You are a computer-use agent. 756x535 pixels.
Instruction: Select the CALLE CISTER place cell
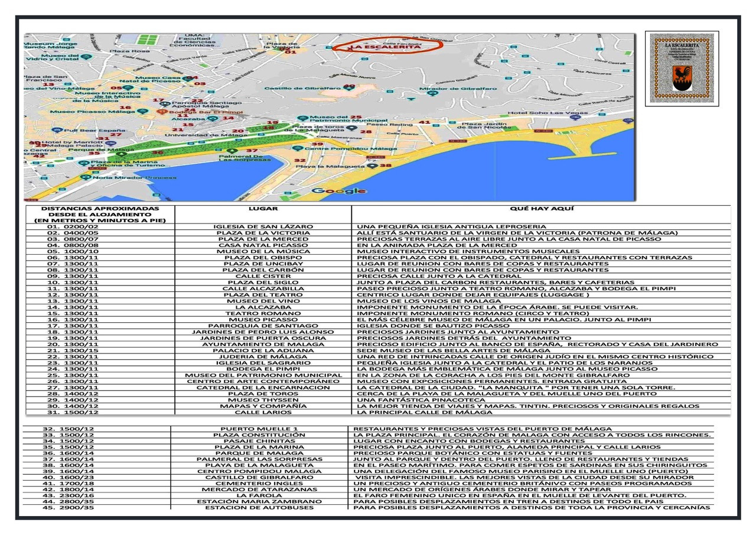click(x=263, y=276)
